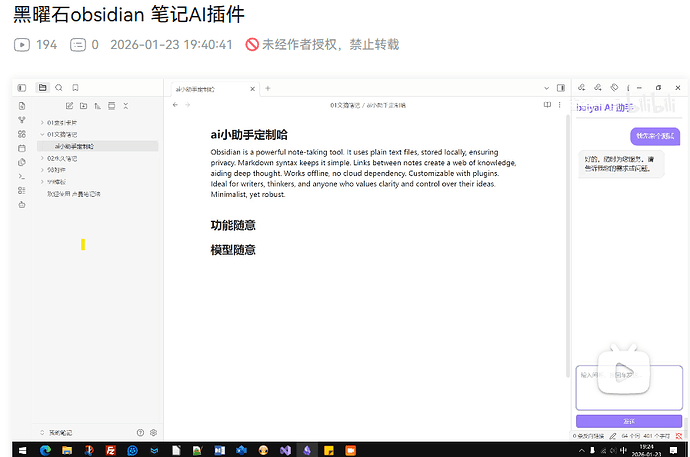Launch Microsoft Edge from taskbar

click(45, 450)
